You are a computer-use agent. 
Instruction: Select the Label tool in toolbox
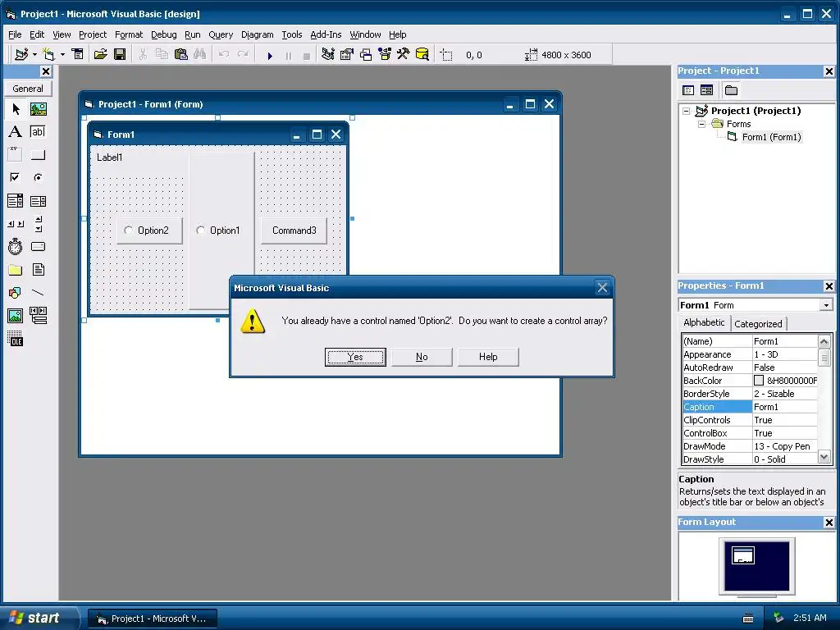[16, 132]
